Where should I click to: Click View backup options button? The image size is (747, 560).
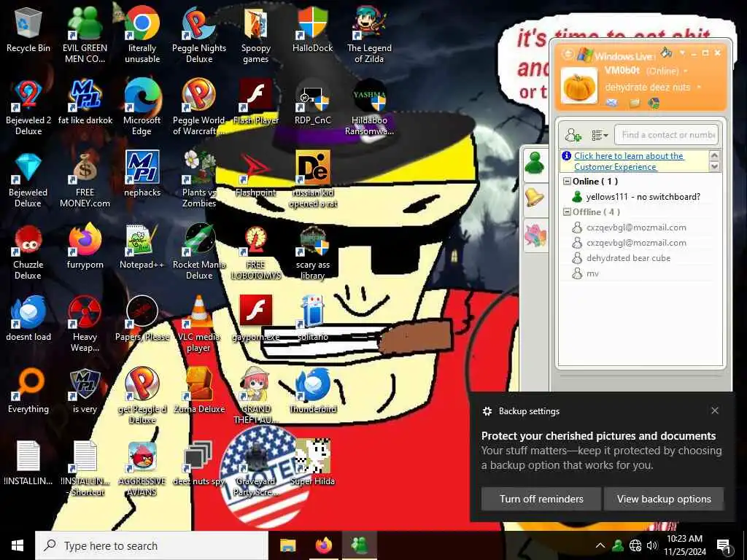point(664,499)
